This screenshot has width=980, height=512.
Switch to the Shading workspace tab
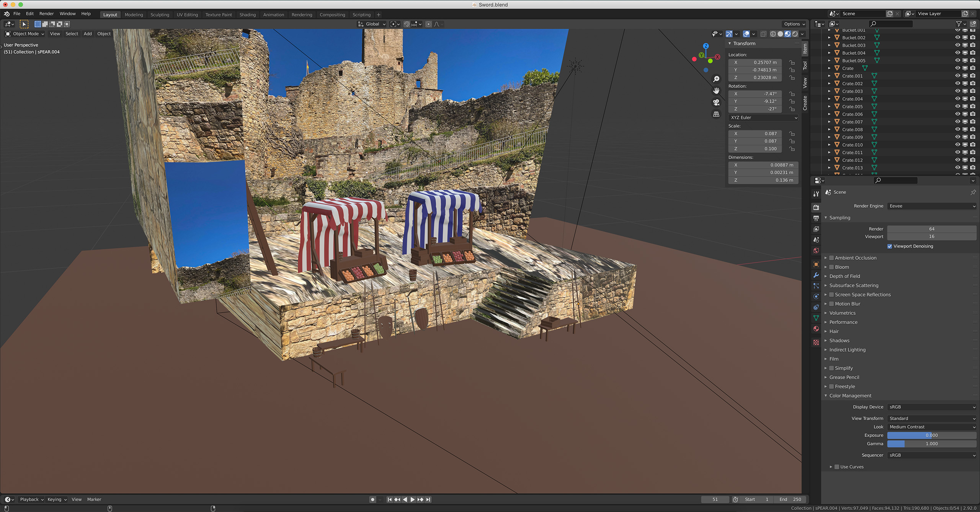247,15
